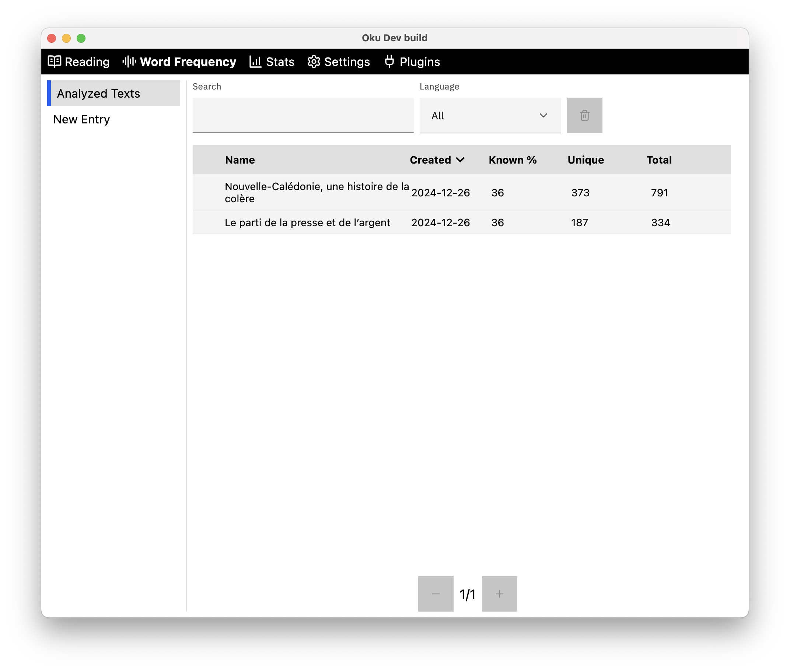Click the Plugins plug icon
790x672 pixels.
389,61
